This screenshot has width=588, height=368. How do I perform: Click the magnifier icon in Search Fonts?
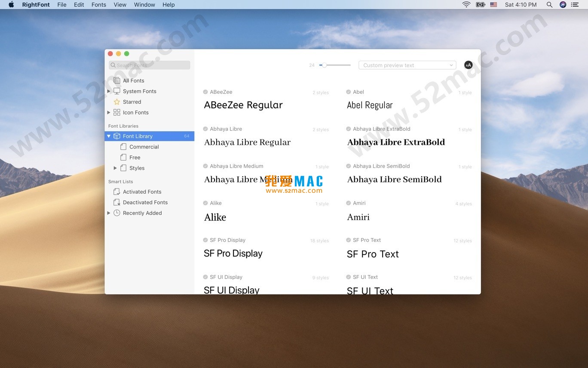pos(113,65)
